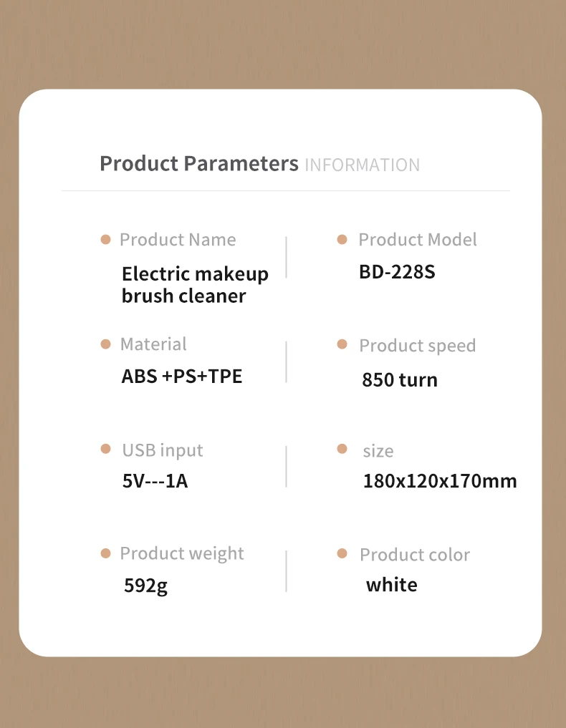Click the bullet dot beside Product speed

click(x=342, y=344)
